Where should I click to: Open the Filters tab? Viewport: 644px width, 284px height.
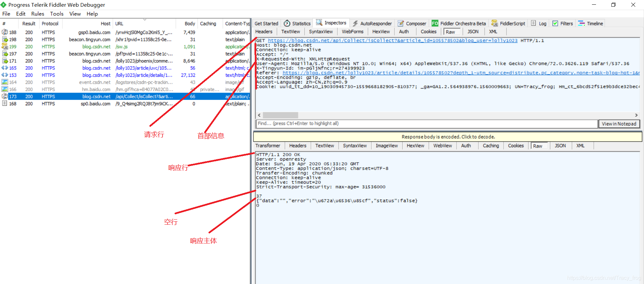click(x=563, y=23)
